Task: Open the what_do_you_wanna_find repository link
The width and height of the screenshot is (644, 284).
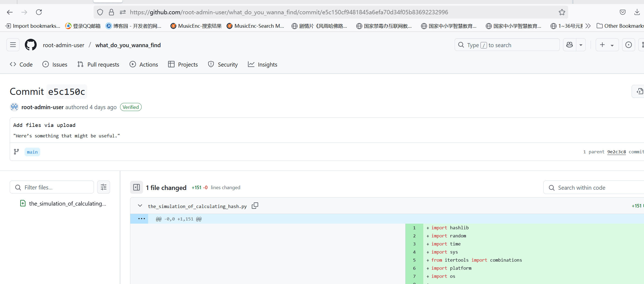Action: (x=128, y=45)
